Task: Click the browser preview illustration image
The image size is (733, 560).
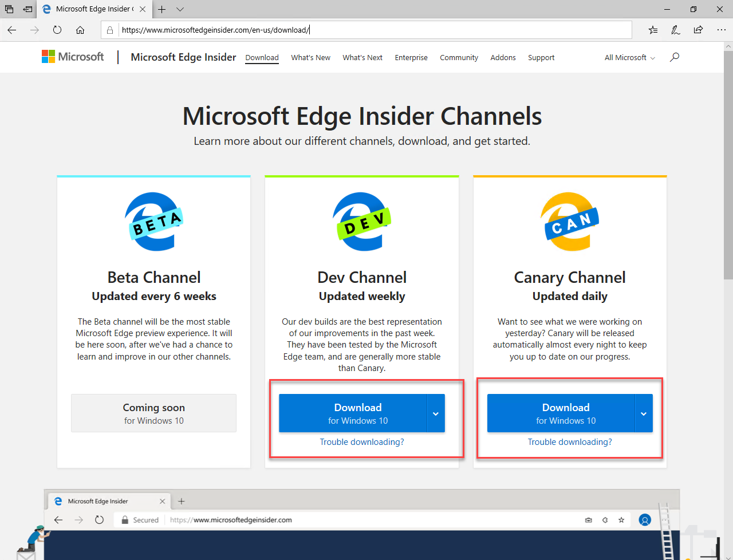Action: pos(362,524)
